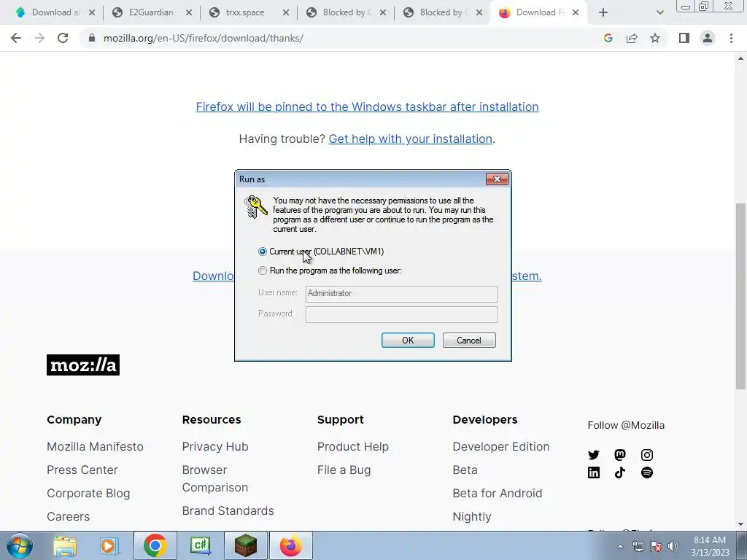
Task: Show hidden system tray icons
Action: pos(620,546)
